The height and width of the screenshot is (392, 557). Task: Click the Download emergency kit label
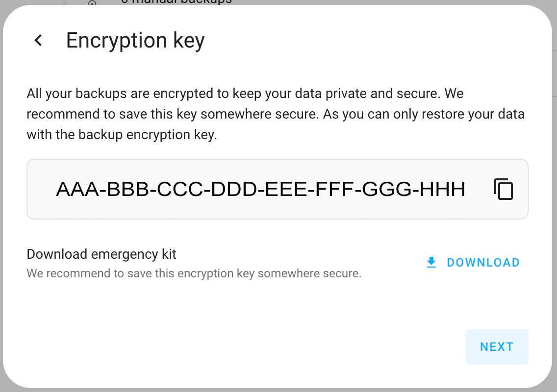[x=101, y=254]
